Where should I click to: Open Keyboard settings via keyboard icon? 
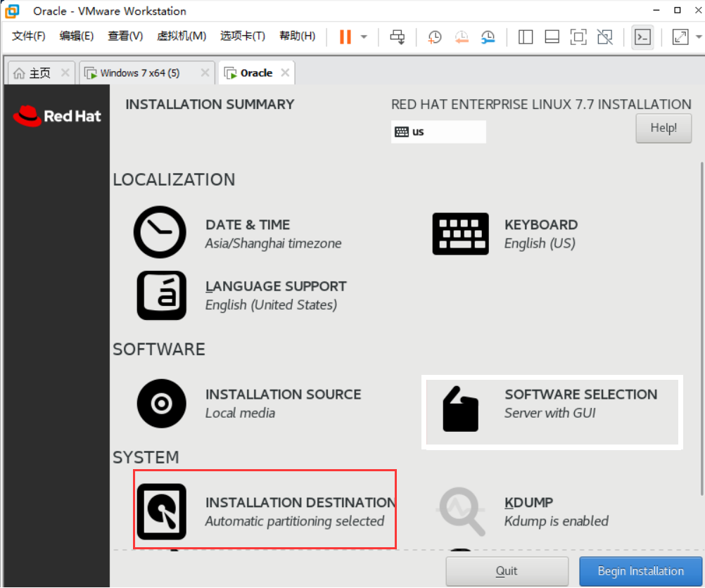click(x=460, y=234)
